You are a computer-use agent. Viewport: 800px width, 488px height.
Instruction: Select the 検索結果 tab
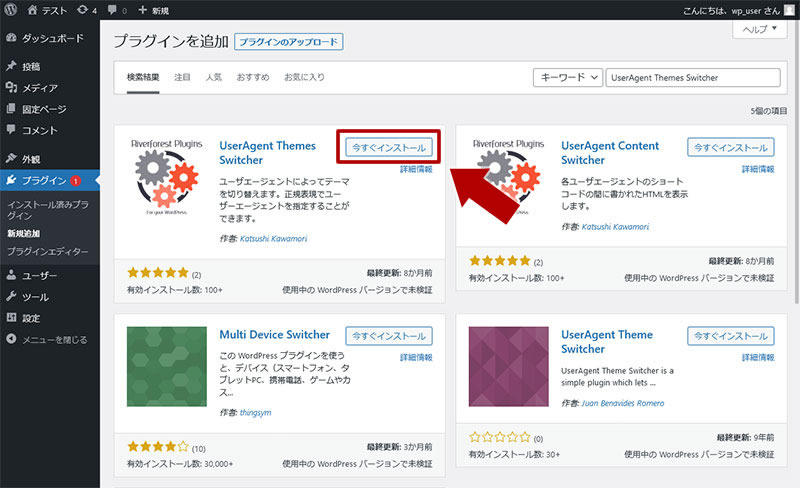(x=143, y=78)
